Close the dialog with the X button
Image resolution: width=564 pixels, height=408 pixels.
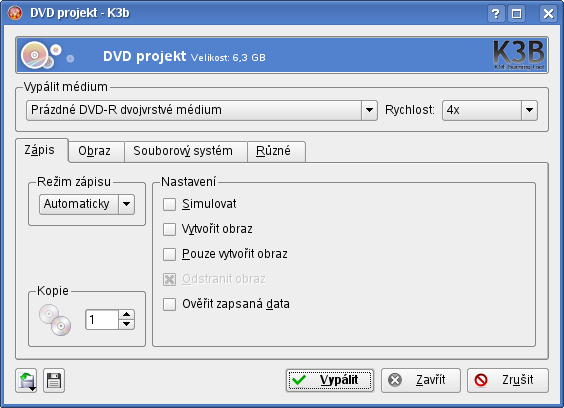548,14
